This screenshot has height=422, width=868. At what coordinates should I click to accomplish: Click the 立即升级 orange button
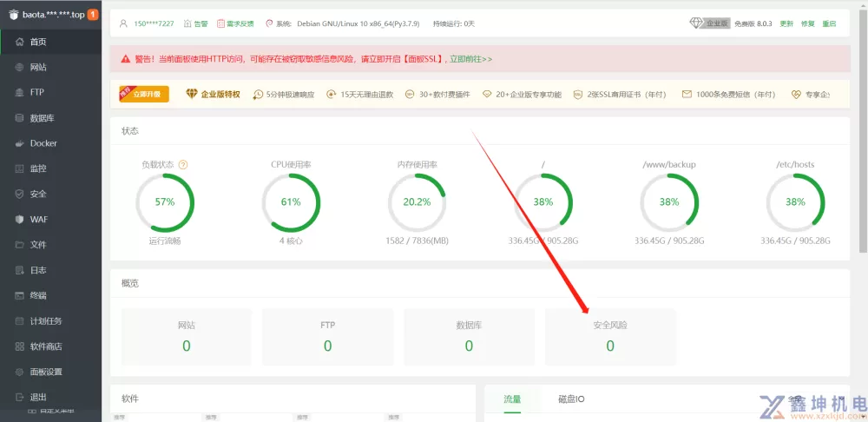coord(144,94)
